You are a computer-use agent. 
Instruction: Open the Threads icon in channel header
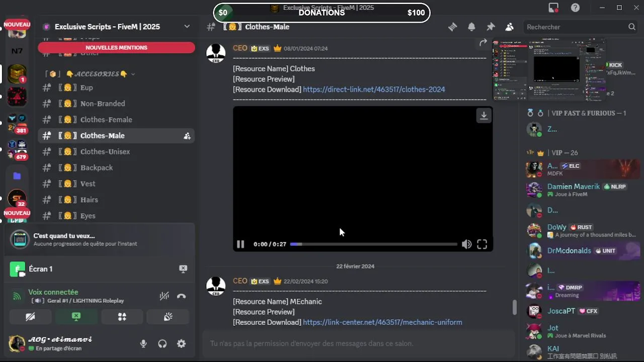pos(452,27)
